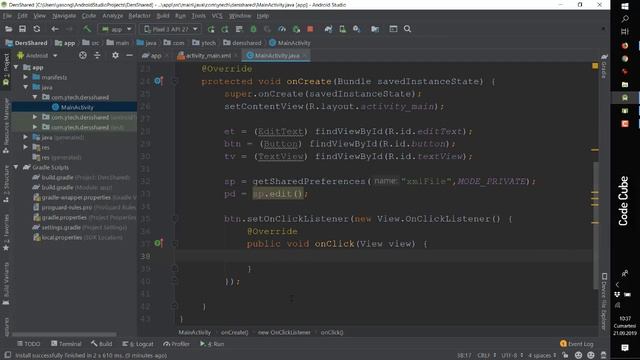Open the Profiler tool window button
Image resolution: width=640 pixels, height=360 pixels.
(x=176, y=344)
